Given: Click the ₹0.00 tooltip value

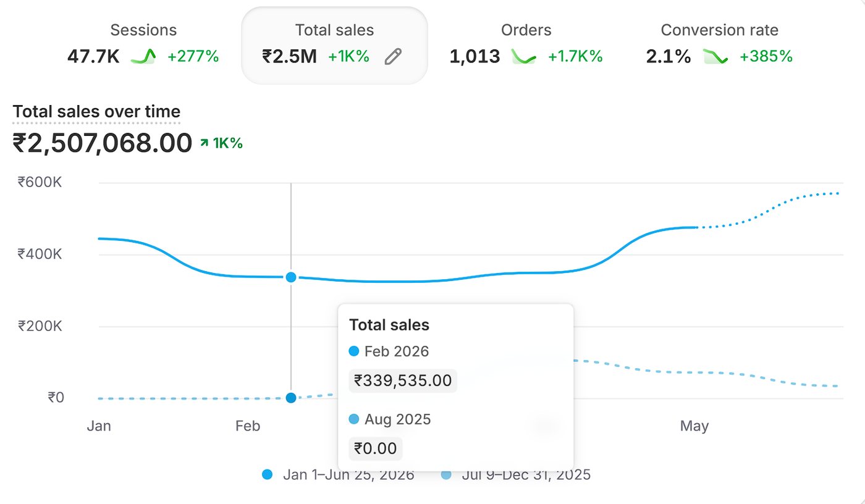Looking at the screenshot, I should tap(376, 448).
